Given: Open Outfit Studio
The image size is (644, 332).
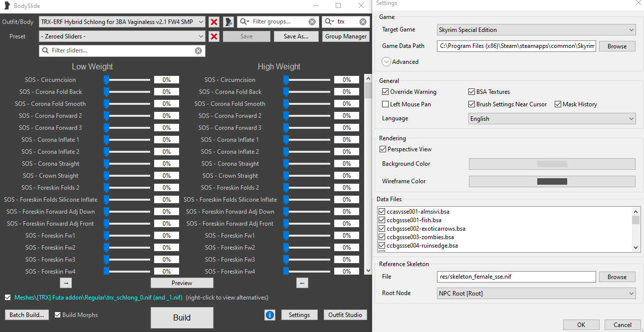Looking at the screenshot, I should 345,315.
